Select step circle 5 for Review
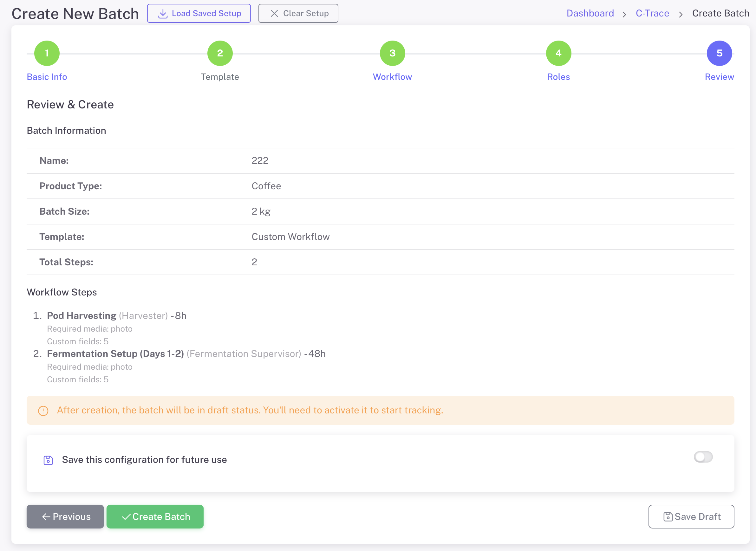The image size is (756, 551). point(719,53)
